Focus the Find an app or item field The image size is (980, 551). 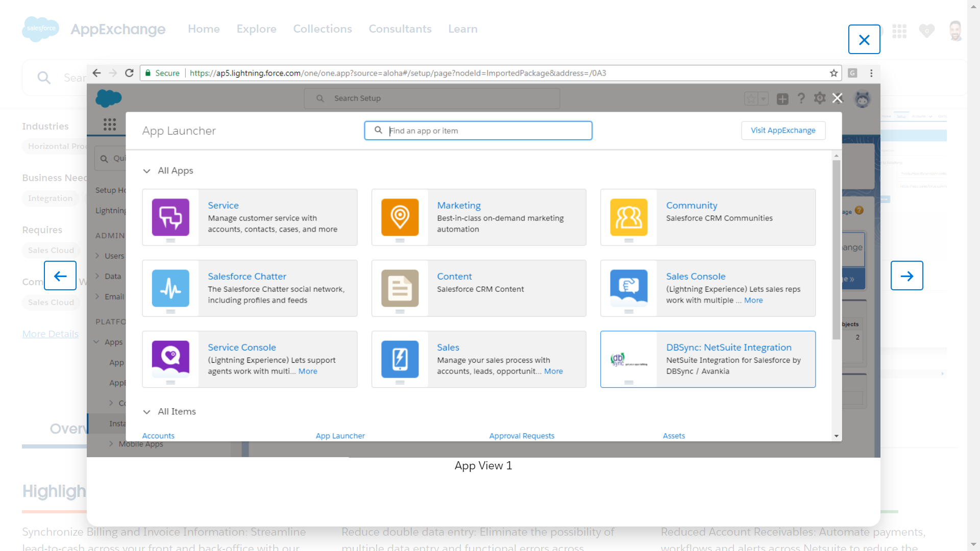478,131
